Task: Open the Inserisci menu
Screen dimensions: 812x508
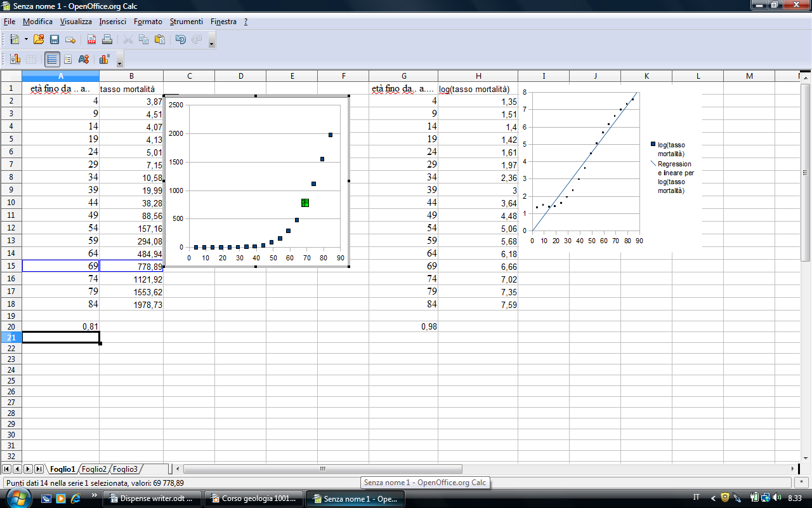Action: coord(113,22)
